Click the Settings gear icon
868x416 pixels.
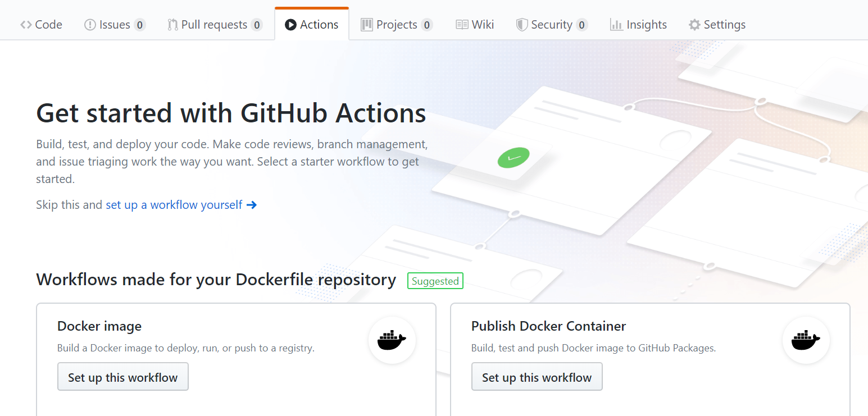[x=695, y=25]
